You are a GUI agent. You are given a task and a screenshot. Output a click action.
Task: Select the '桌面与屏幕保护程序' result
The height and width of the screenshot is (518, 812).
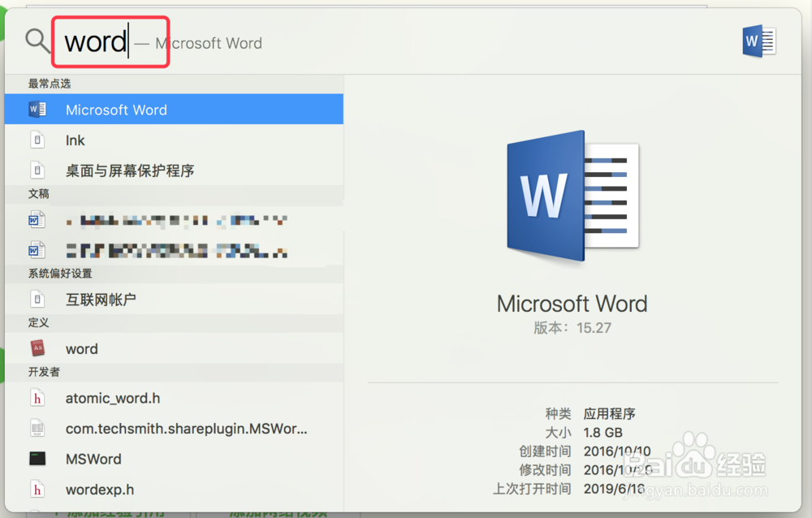point(174,171)
